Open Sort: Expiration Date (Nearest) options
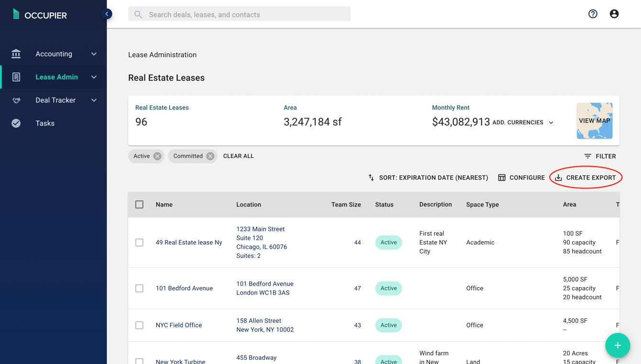The image size is (641, 364). [428, 177]
